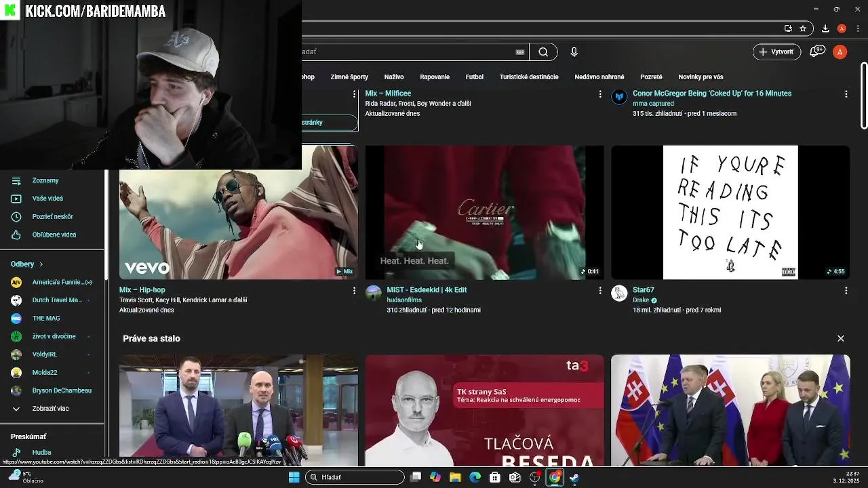Close the Práve sa stalo section
The image size is (868, 488).
pos(841,338)
